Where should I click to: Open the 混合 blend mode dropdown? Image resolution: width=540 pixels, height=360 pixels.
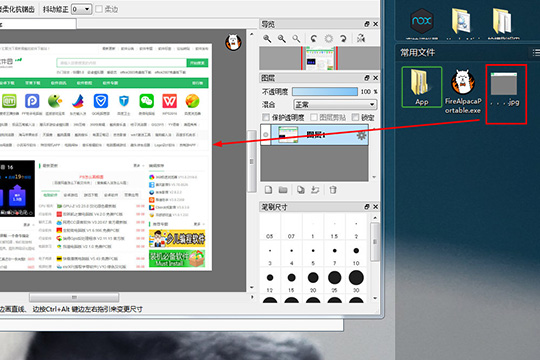[335, 104]
